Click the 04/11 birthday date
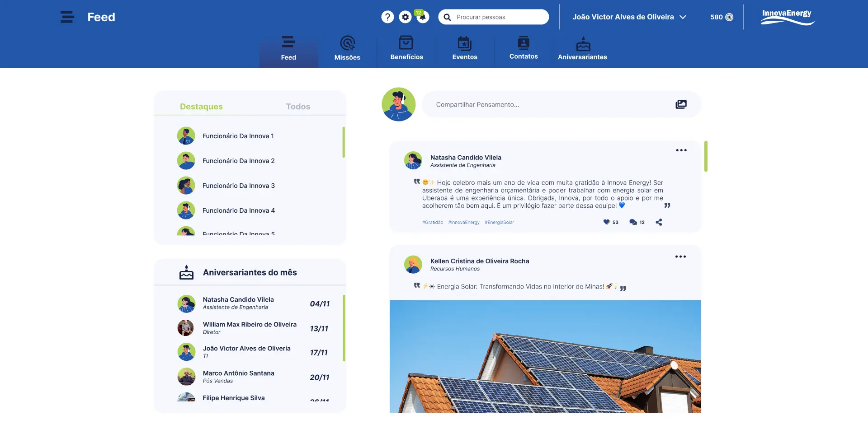This screenshot has width=868, height=429. point(320,304)
